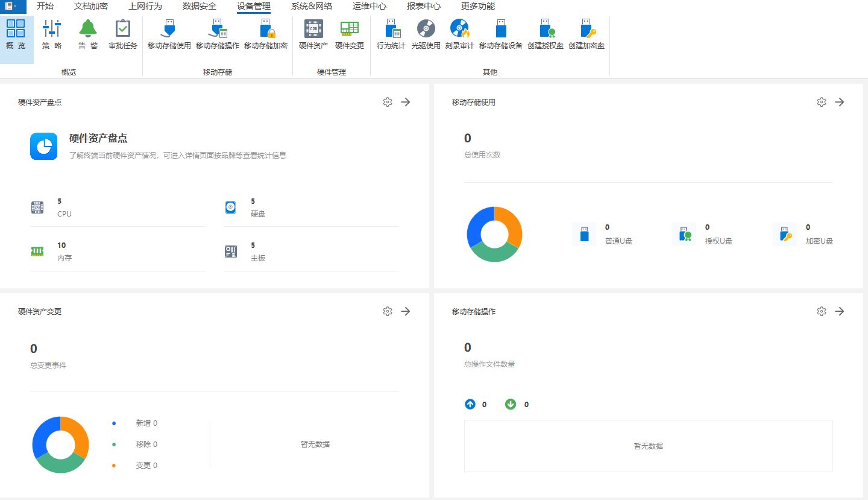Click the 暂无数据 box in 移动存储操作
868x500 pixels.
648,446
